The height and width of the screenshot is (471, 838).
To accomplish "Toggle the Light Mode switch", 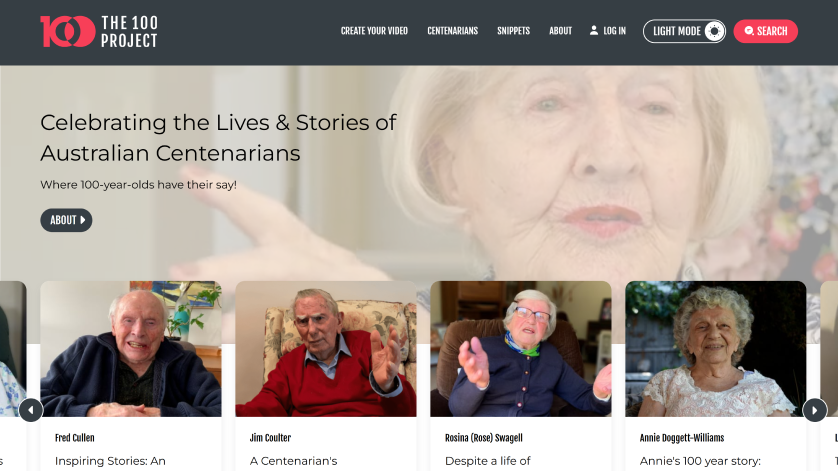I will point(684,31).
